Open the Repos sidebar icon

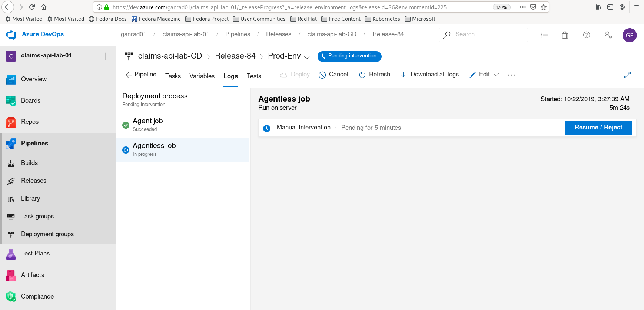11,122
